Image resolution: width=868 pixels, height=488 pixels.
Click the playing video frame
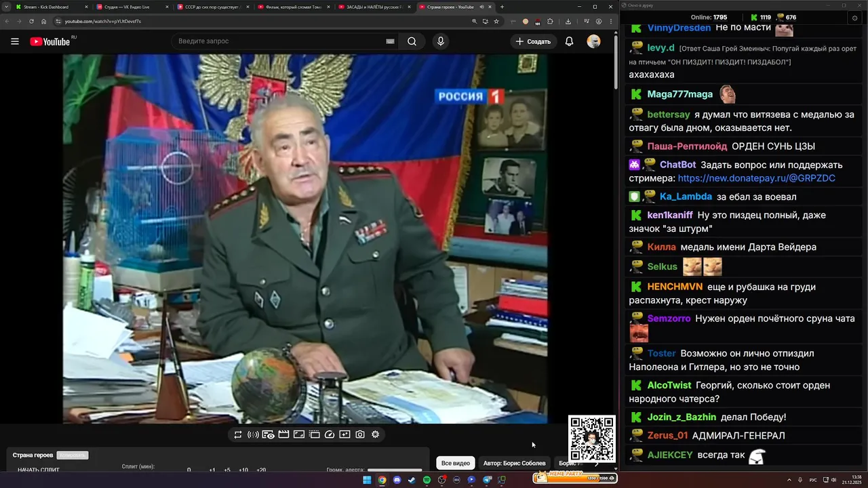pos(305,239)
